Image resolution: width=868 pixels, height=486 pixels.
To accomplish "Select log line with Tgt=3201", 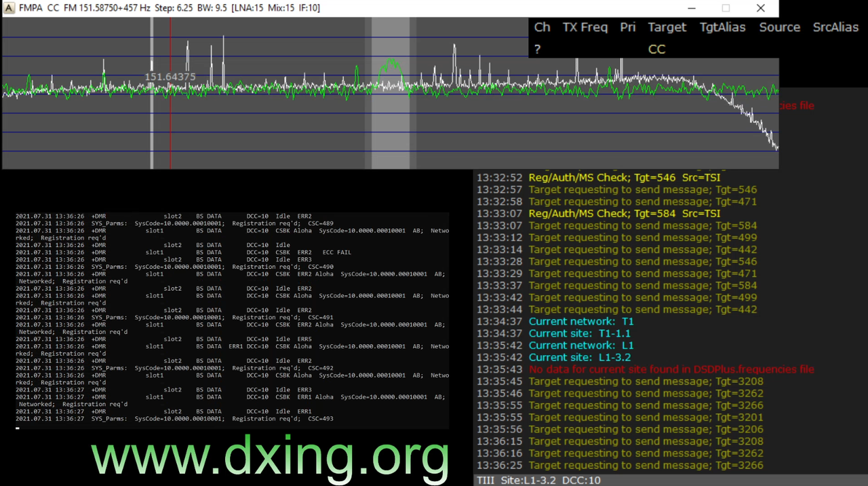I will coord(620,417).
